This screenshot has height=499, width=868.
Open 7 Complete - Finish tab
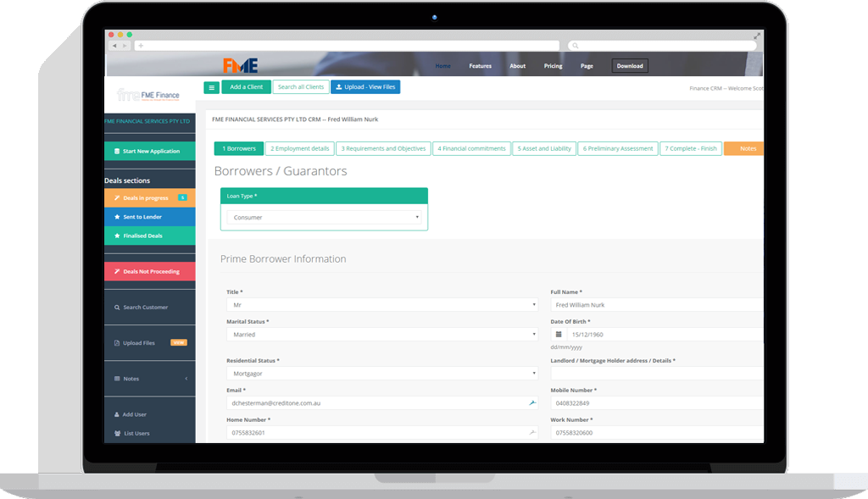(691, 149)
